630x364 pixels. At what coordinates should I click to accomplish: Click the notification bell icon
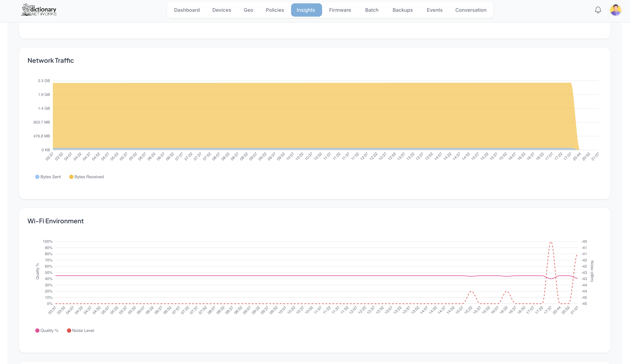click(598, 10)
